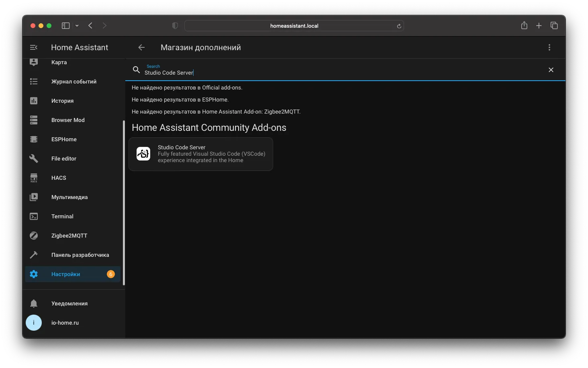Open the three-dot overflow menu
This screenshot has width=588, height=368.
(x=549, y=47)
